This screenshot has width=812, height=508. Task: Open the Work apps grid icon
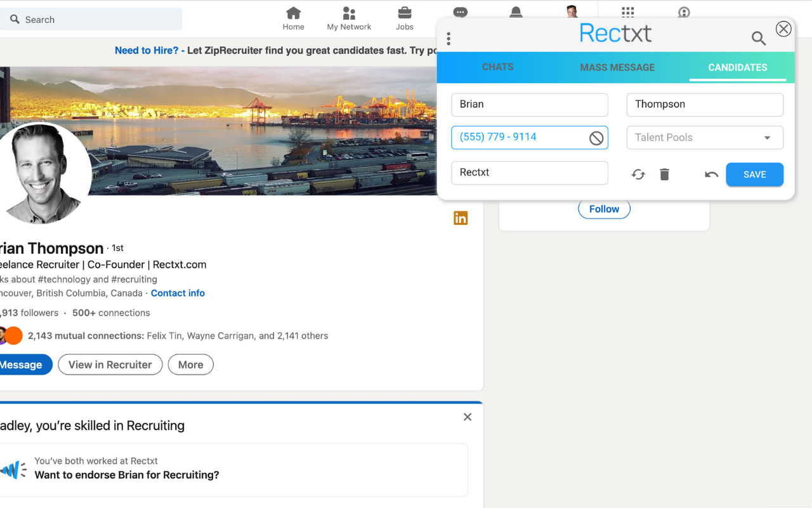(x=628, y=12)
